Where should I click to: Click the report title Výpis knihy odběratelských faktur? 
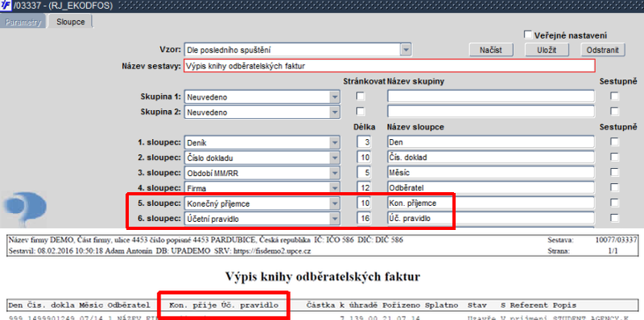pos(323,277)
